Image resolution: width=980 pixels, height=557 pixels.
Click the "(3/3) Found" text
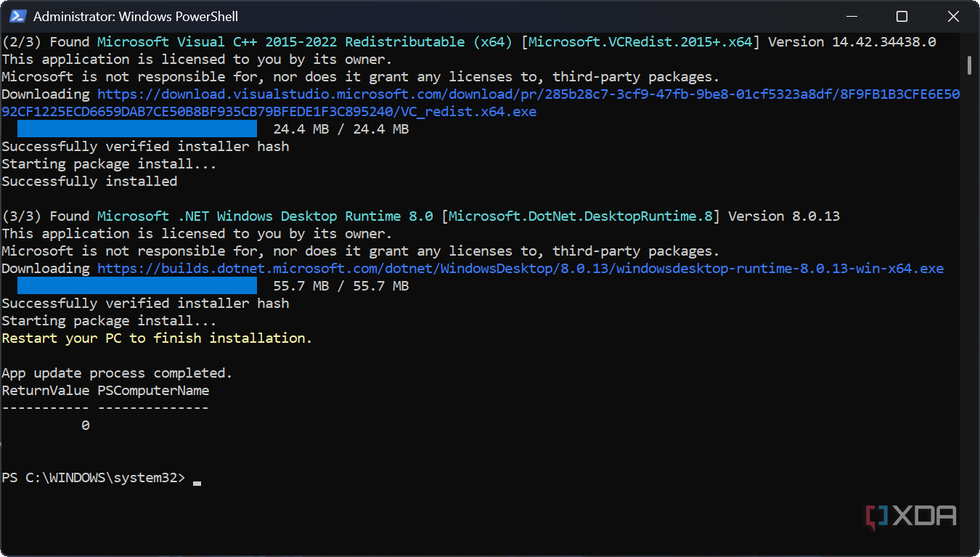46,216
